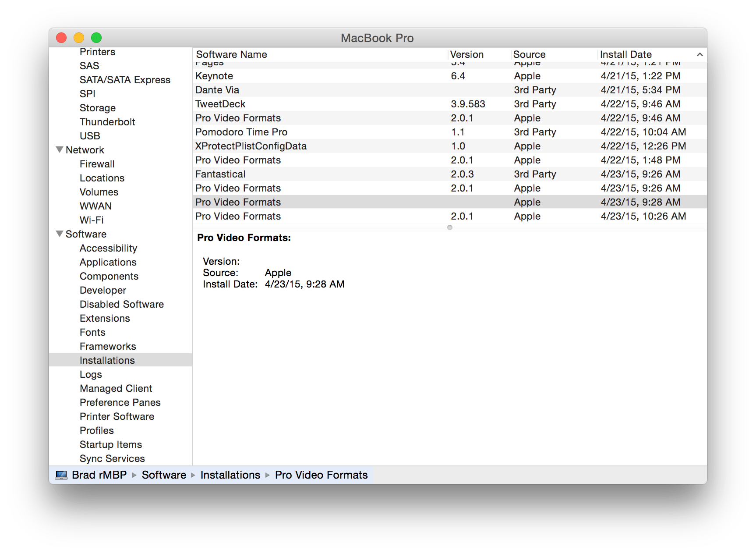This screenshot has height=554, width=756.
Task: Click Software in the breadcrumb path
Action: pos(164,475)
